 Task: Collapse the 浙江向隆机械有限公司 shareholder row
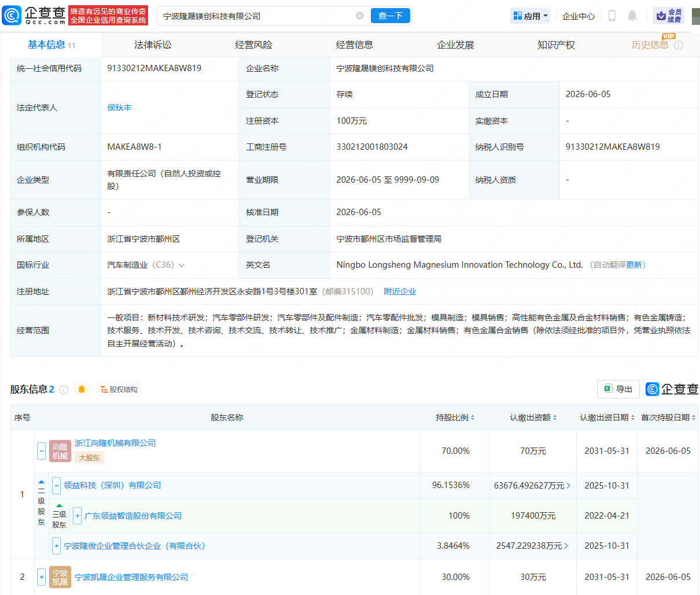(x=42, y=451)
